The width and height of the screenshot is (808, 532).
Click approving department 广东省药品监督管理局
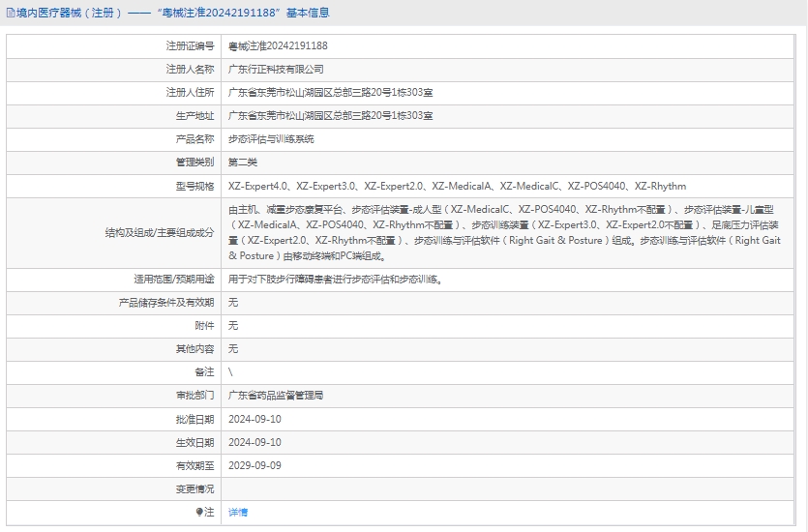pos(276,395)
